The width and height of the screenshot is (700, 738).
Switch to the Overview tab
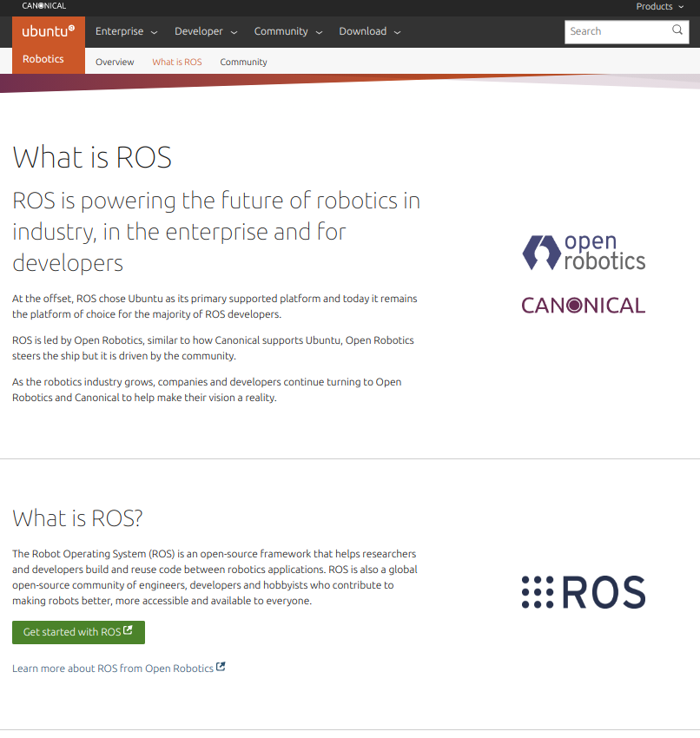(x=114, y=62)
